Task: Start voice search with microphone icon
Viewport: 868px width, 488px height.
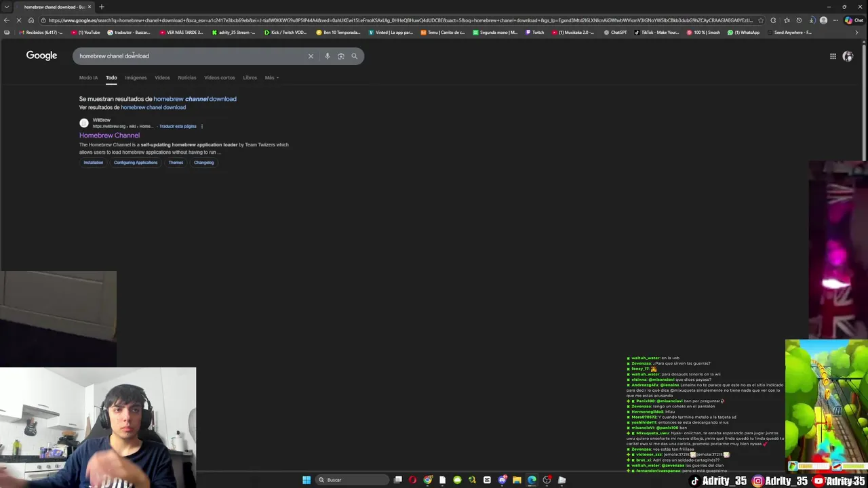Action: [x=327, y=56]
